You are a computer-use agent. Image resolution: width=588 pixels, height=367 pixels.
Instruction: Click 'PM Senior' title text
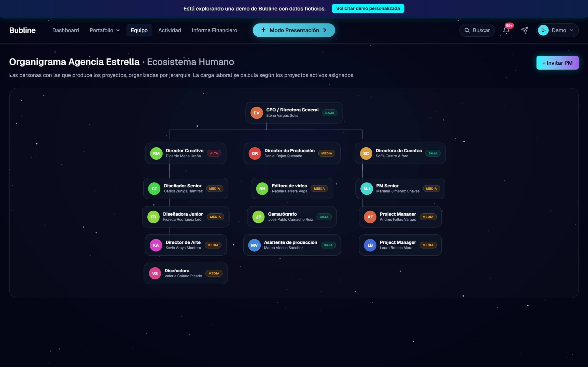click(387, 186)
